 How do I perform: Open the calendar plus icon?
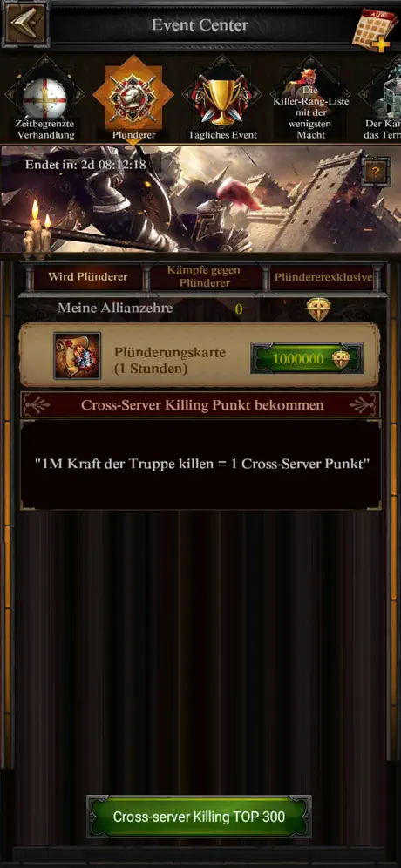[372, 29]
